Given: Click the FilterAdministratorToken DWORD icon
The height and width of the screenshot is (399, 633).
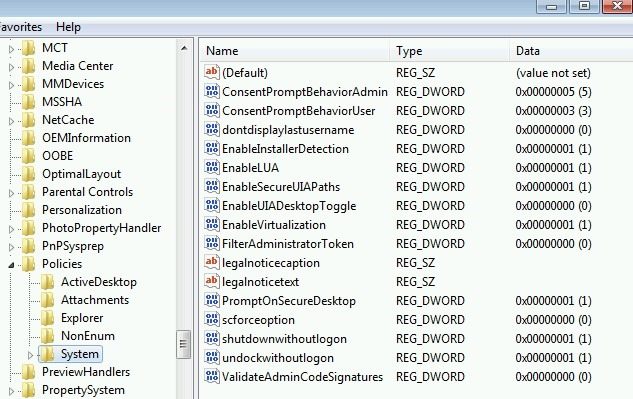Looking at the screenshot, I should pos(212,244).
